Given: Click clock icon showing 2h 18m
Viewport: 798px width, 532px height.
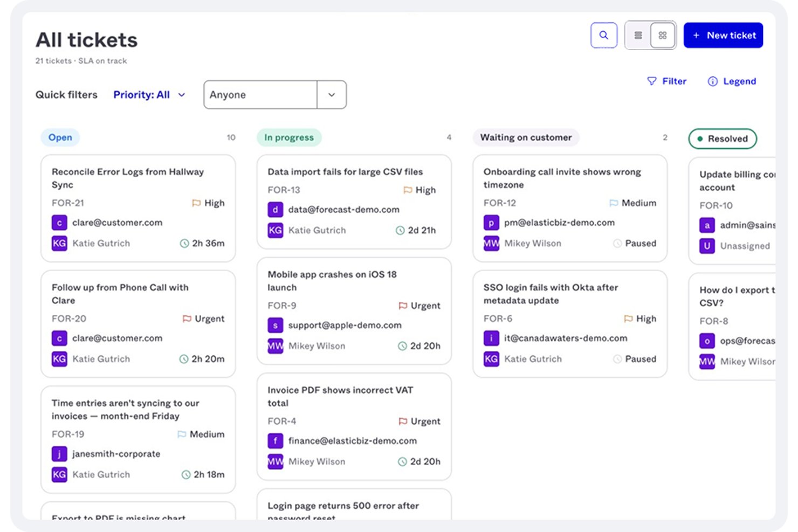Looking at the screenshot, I should point(186,475).
